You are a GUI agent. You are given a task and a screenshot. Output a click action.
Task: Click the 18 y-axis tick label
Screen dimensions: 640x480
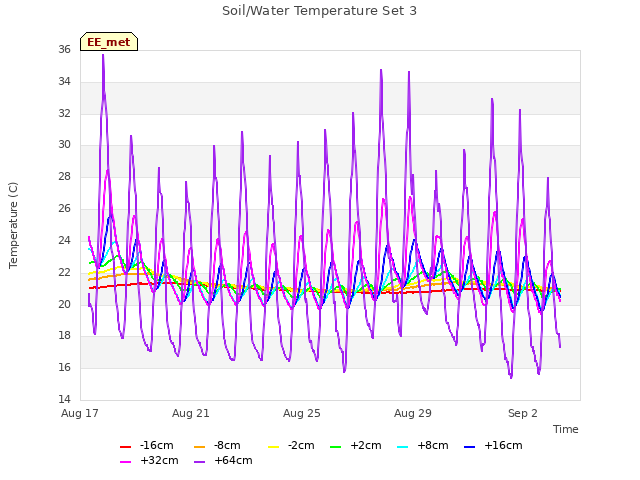click(64, 336)
